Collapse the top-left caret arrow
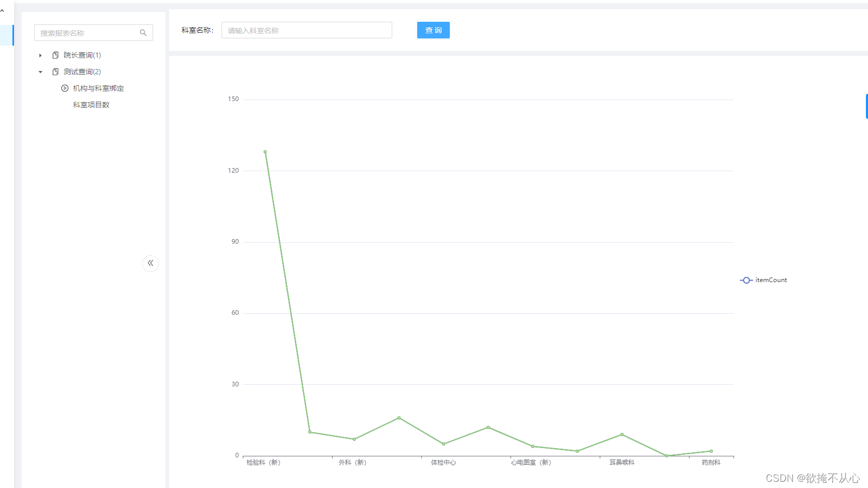Image resolution: width=868 pixels, height=488 pixels. point(3,10)
